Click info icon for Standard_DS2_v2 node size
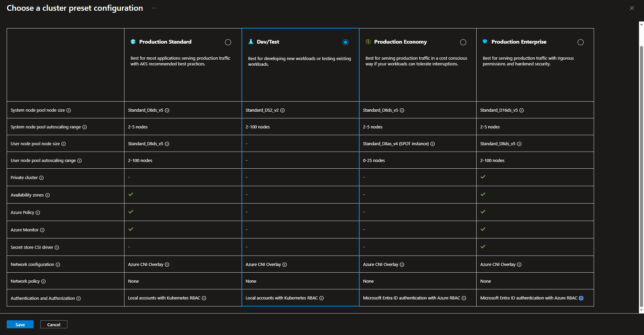Image resolution: width=644 pixels, height=335 pixels. tap(282, 110)
